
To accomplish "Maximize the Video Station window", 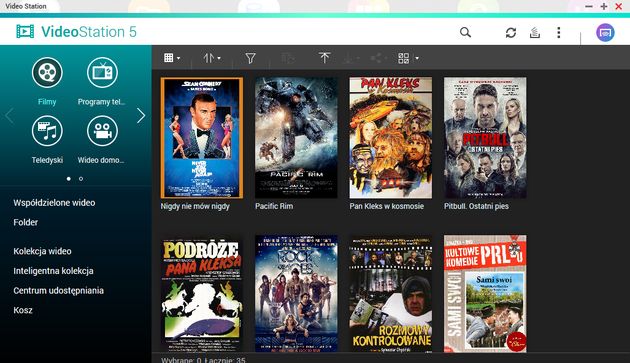I will [x=604, y=6].
